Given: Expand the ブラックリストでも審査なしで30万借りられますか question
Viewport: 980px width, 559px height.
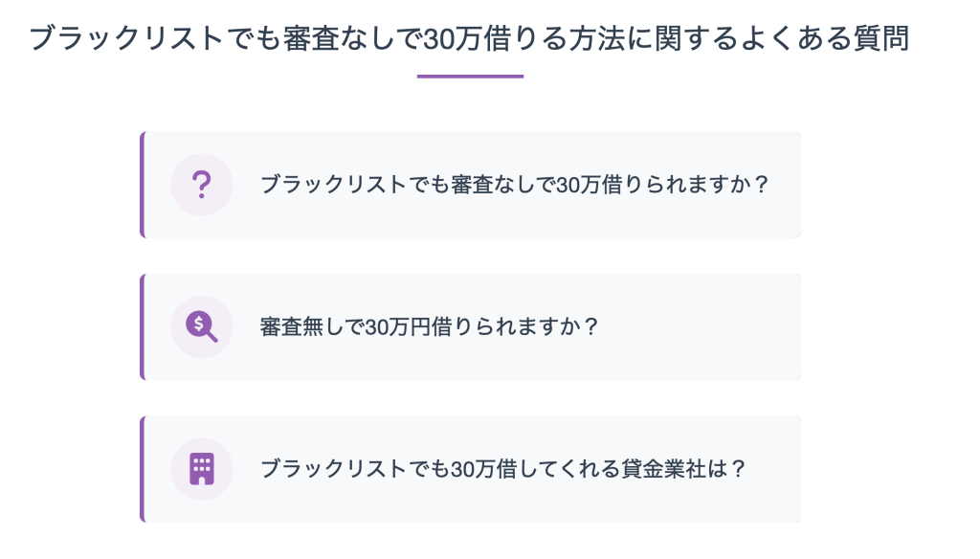Looking at the screenshot, I should click(470, 185).
